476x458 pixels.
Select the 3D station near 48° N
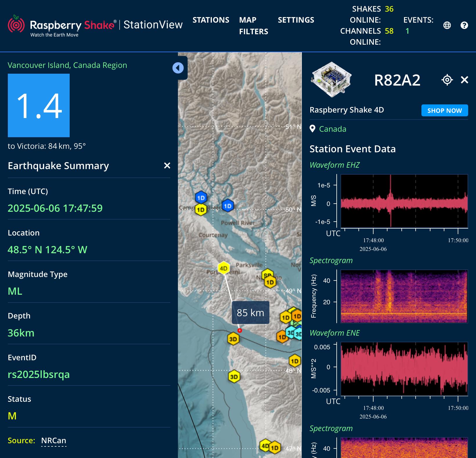pyautogui.click(x=234, y=377)
